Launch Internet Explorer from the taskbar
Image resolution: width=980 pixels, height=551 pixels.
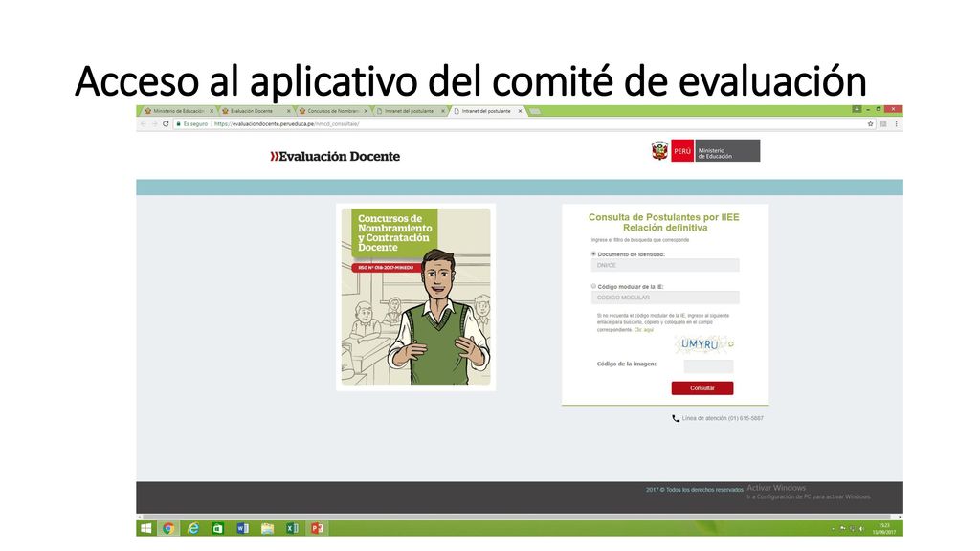click(193, 528)
